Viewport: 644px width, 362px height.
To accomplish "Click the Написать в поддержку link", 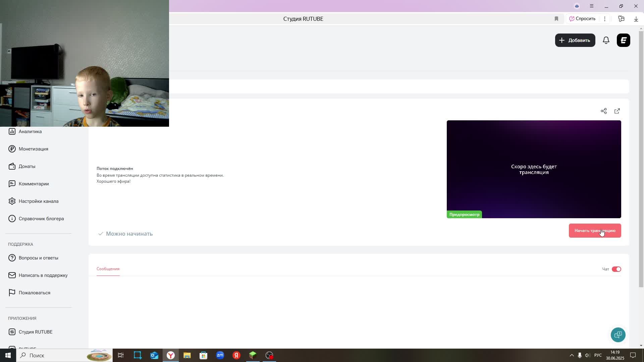I will point(43,275).
